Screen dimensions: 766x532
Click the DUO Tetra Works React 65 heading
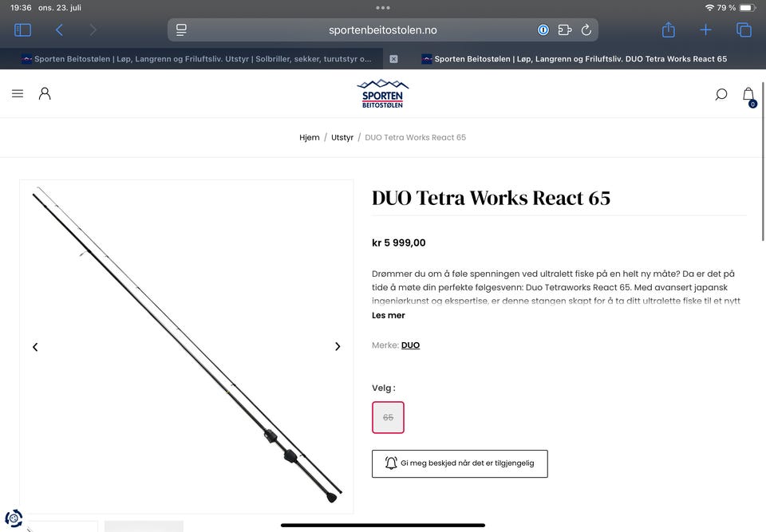(491, 198)
